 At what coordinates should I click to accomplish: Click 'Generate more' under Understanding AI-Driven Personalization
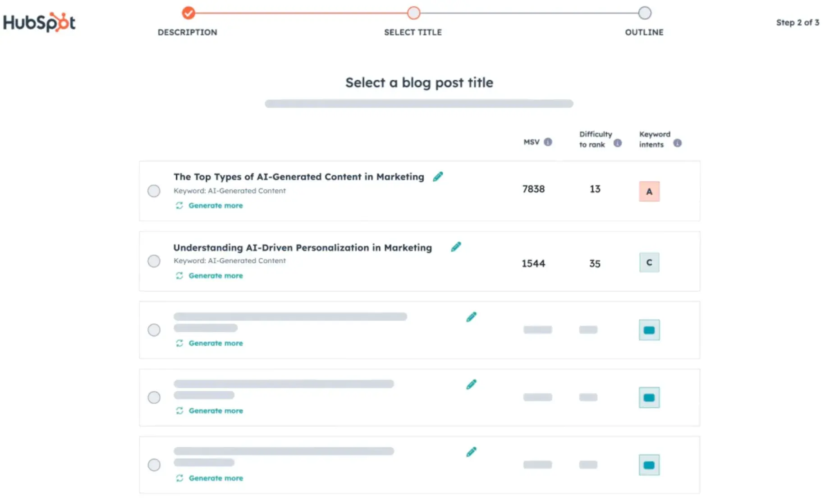coord(216,275)
